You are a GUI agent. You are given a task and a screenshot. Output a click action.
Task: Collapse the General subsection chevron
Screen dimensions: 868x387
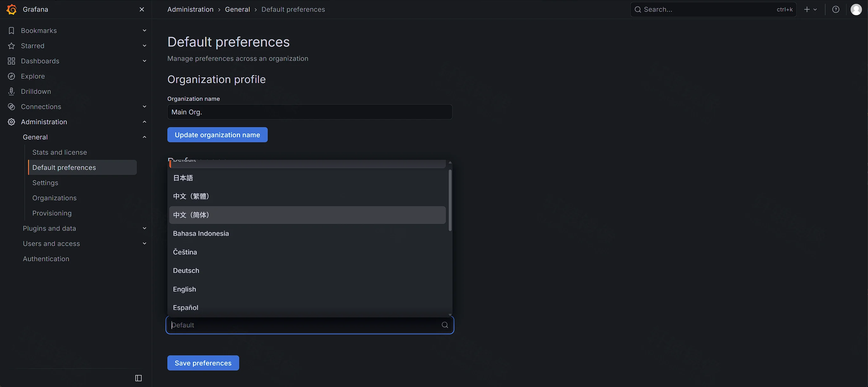(x=145, y=137)
